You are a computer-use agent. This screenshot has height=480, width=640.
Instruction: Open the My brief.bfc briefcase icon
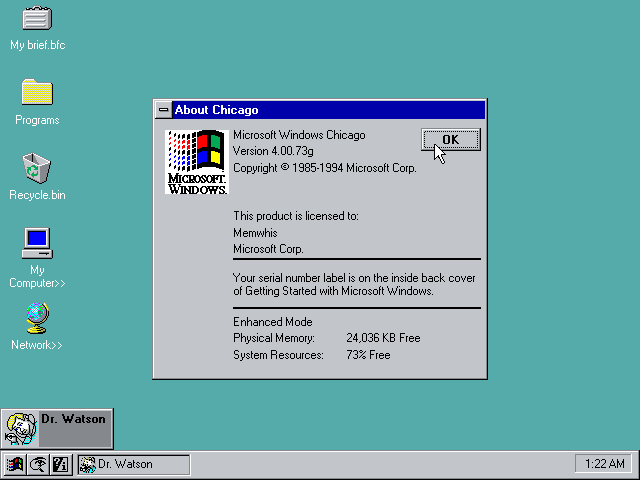click(37, 19)
